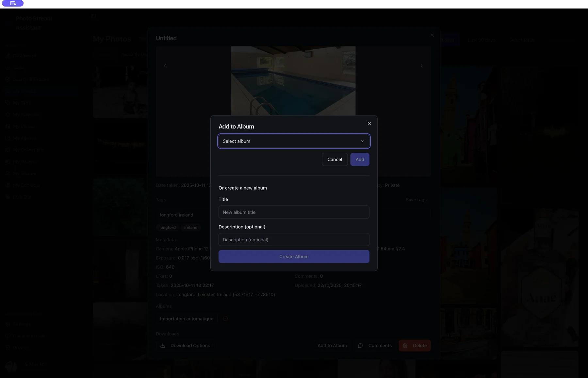The height and width of the screenshot is (378, 588).
Task: Click the next photo chevron arrow
Action: coord(421,66)
